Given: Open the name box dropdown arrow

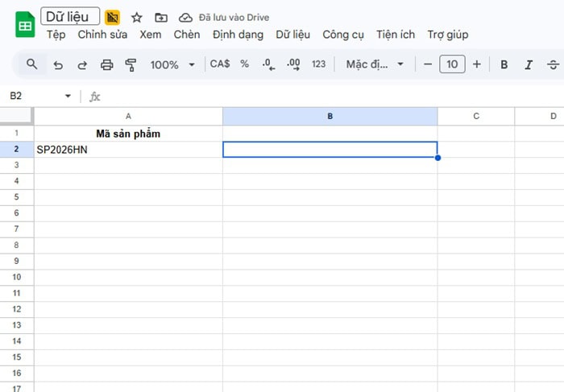Looking at the screenshot, I should pos(68,97).
